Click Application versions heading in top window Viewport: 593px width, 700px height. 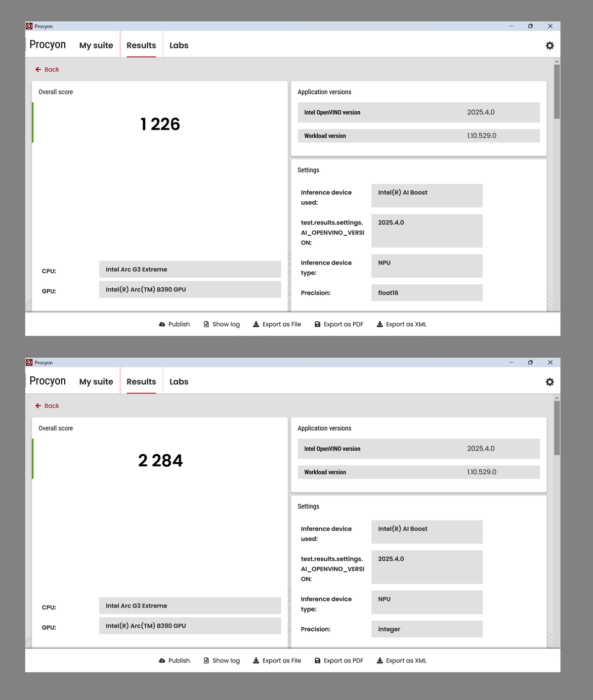[324, 92]
